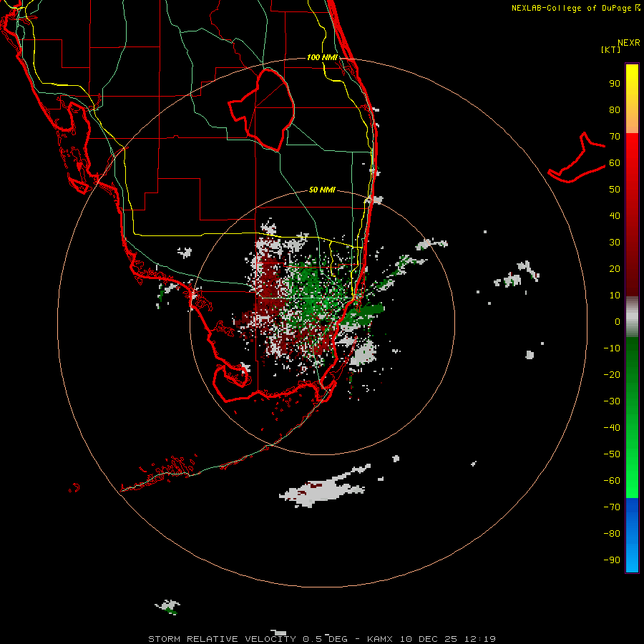The width and height of the screenshot is (644, 644).
Task: Click the 60 value on the velocity scale
Action: 615,163
